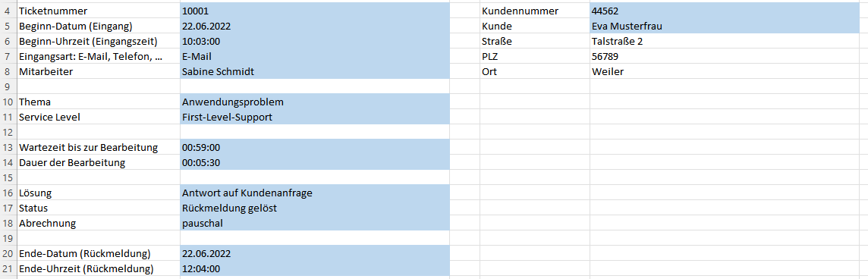Click the Service Level value First-Level-Support

(315, 117)
